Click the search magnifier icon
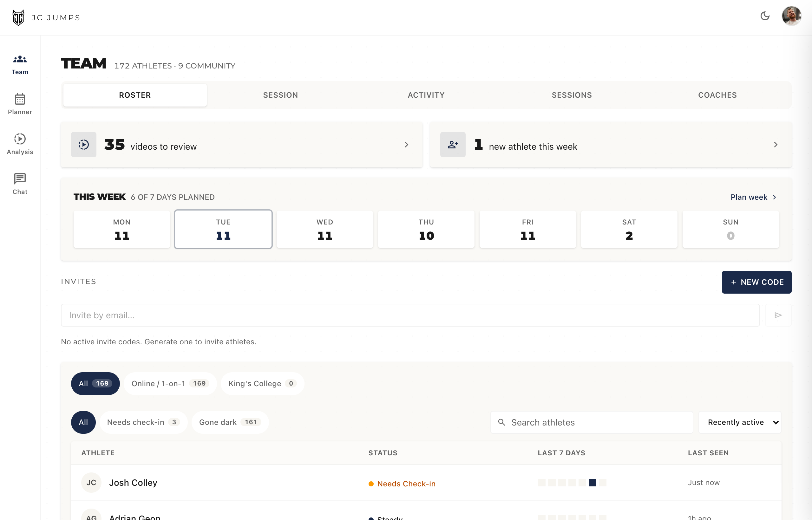Screen dimensions: 812x520 pos(501,422)
